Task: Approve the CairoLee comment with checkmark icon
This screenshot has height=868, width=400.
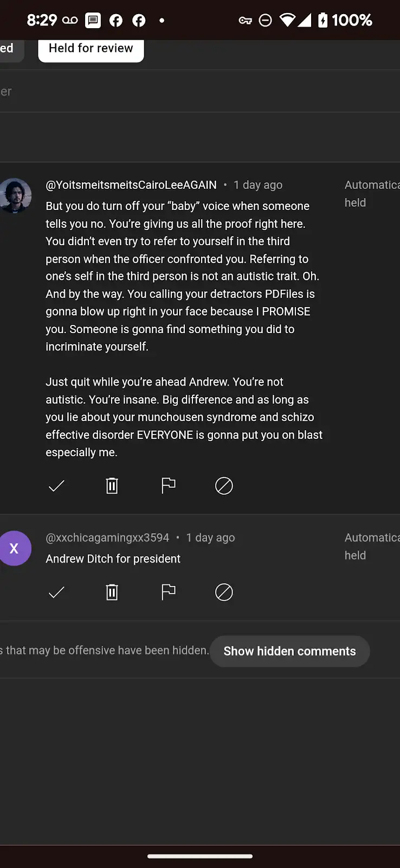Action: [56, 486]
